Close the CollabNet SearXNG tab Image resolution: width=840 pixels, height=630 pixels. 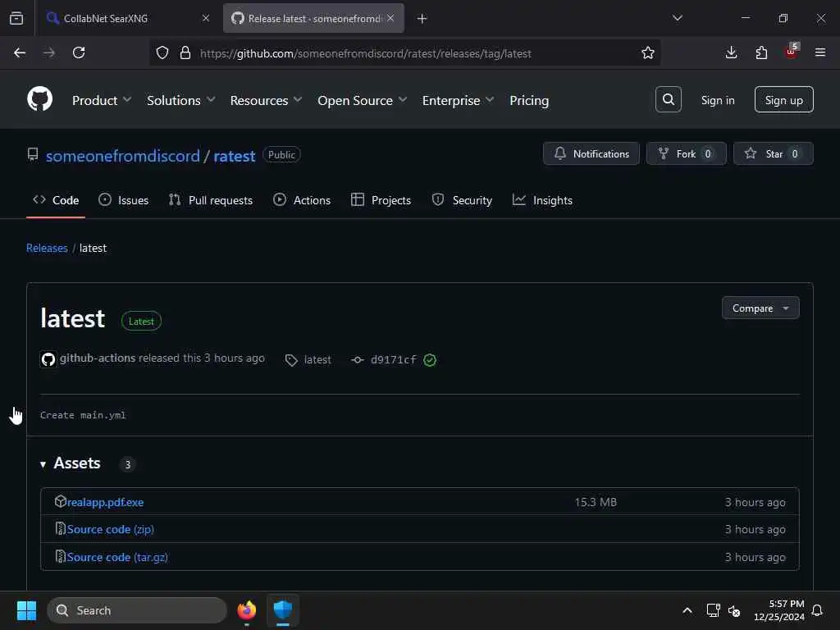(x=206, y=18)
